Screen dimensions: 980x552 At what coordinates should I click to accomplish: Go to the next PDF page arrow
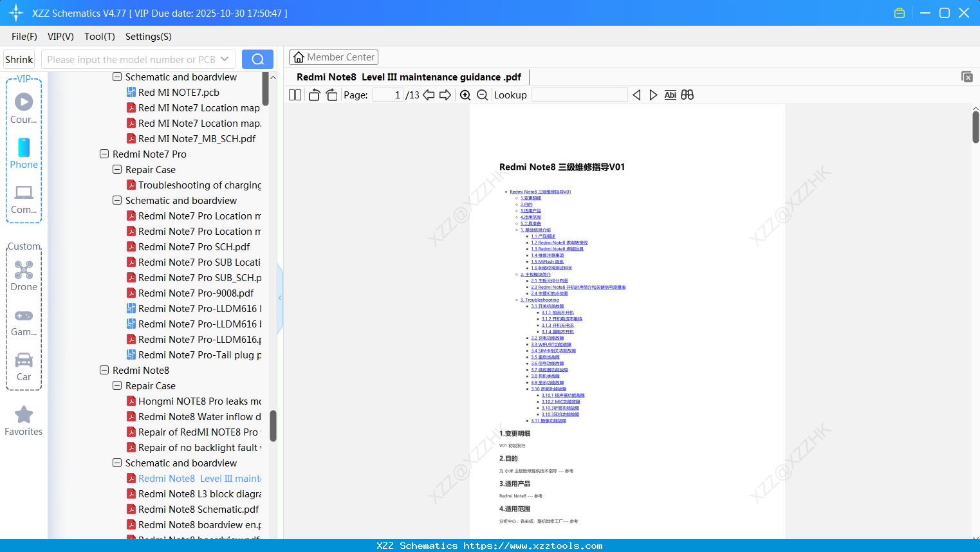click(x=445, y=95)
